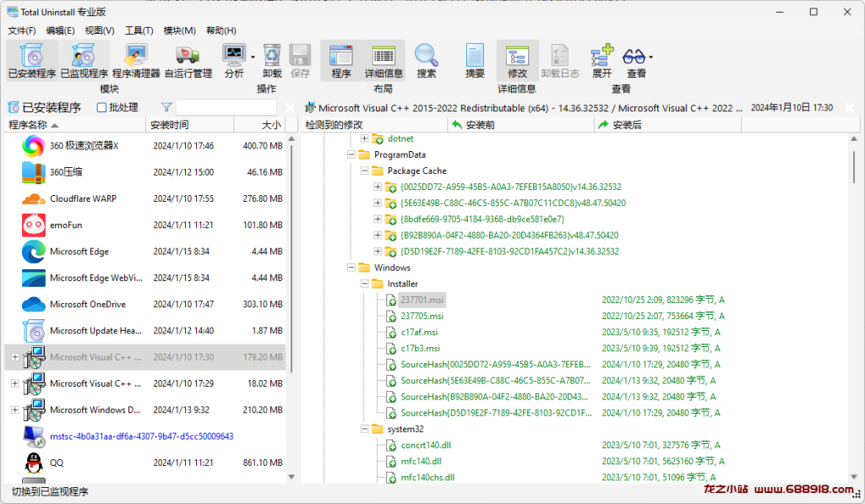The image size is (865, 504).
Task: Switch to 已监视程序 module
Action: (x=84, y=61)
